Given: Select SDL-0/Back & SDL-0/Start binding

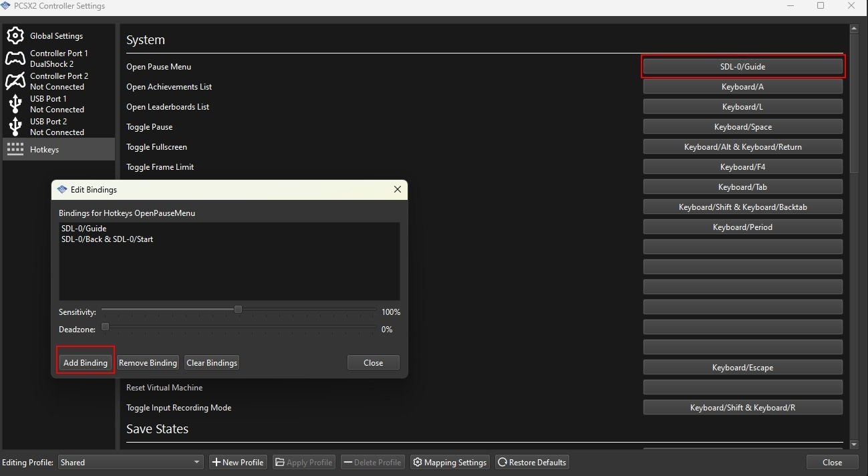Looking at the screenshot, I should pos(107,239).
